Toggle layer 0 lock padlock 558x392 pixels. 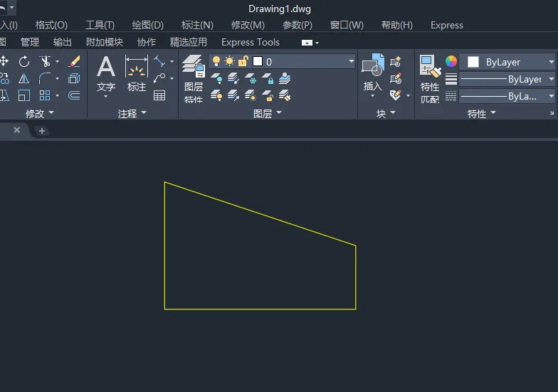point(243,61)
